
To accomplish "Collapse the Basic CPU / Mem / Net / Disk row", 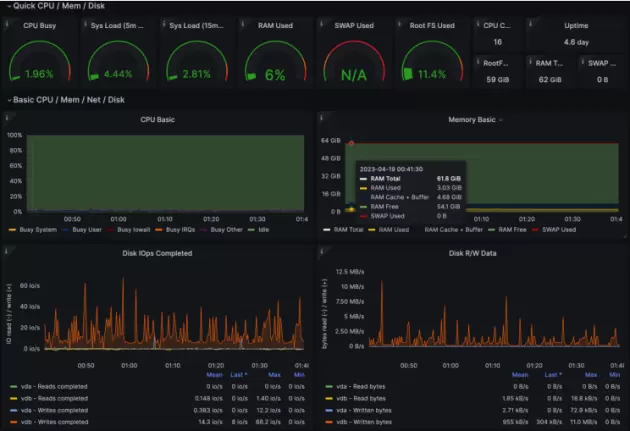I will click(x=6, y=99).
